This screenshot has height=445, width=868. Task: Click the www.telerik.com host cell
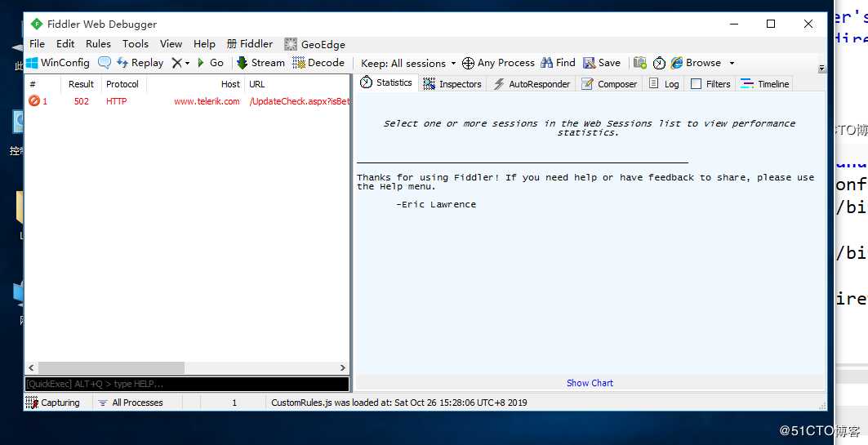(207, 101)
